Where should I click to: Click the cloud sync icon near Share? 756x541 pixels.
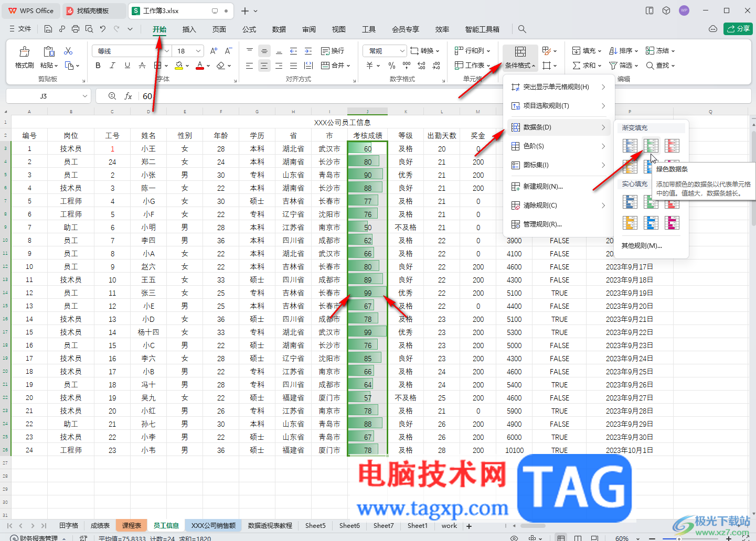click(x=712, y=29)
